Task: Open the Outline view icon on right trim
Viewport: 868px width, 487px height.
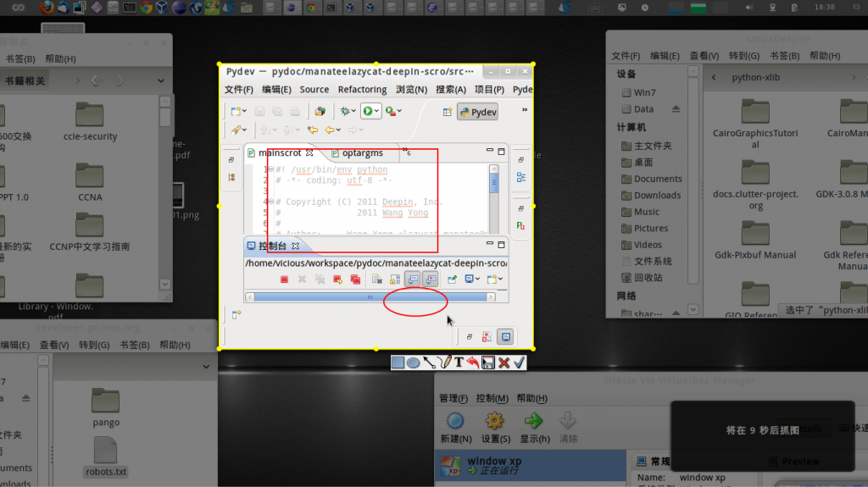Action: point(521,177)
